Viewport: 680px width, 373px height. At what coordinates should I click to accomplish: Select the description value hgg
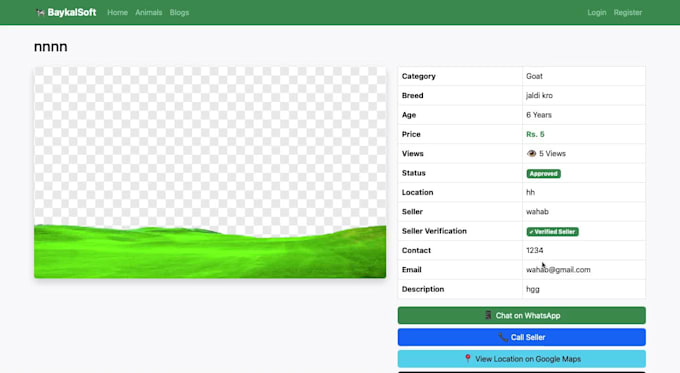pos(533,289)
